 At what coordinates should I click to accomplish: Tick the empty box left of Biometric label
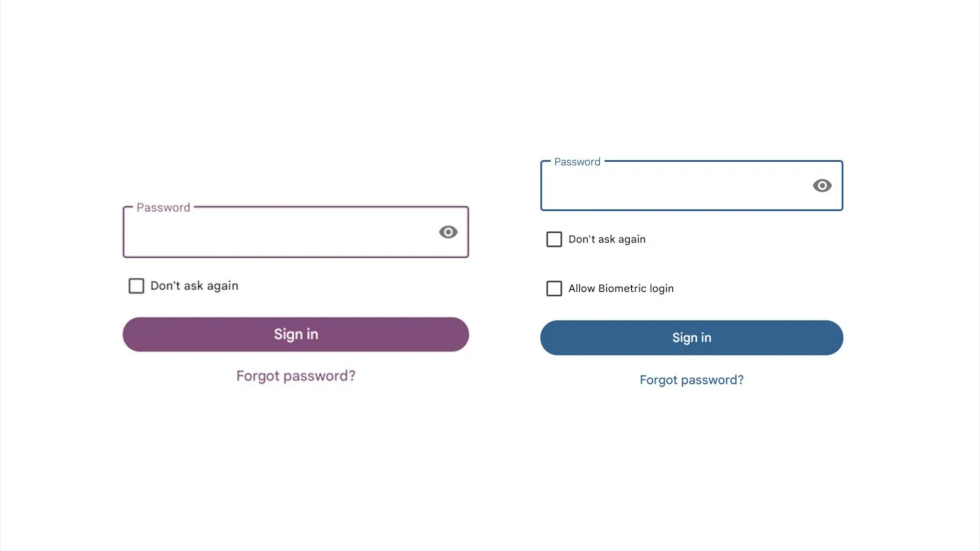point(554,288)
